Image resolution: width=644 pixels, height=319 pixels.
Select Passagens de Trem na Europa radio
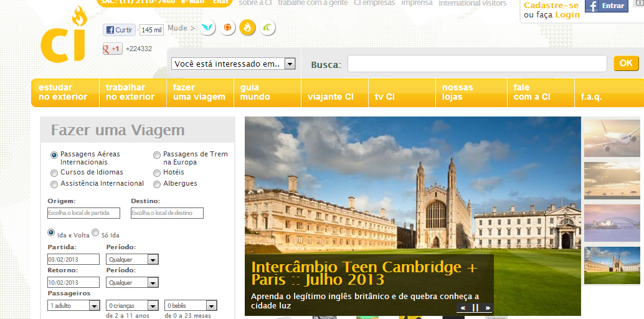[157, 155]
